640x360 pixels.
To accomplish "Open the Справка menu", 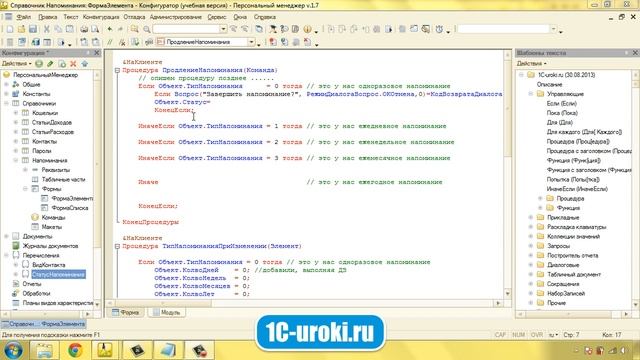I will point(265,17).
